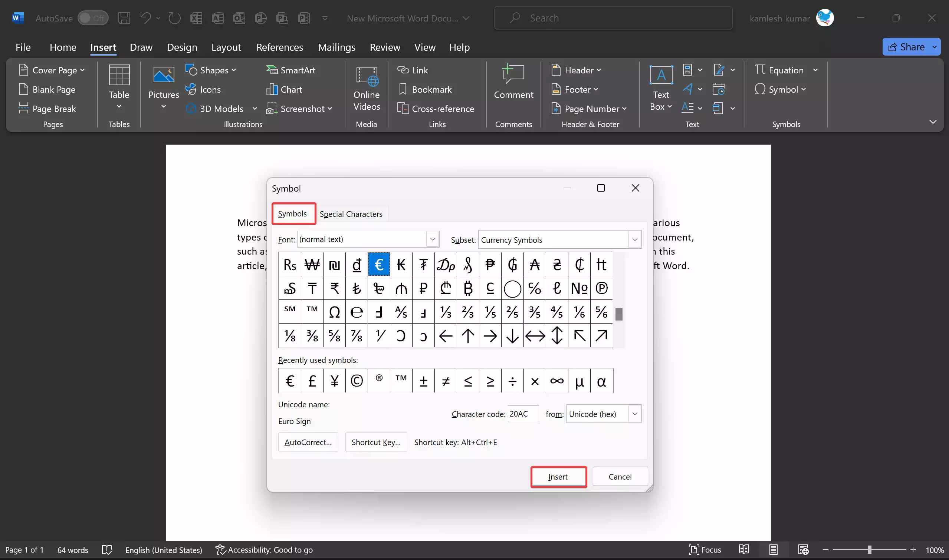Click the Insert button in Symbol dialog
Screen dimensions: 949x560
(558, 477)
